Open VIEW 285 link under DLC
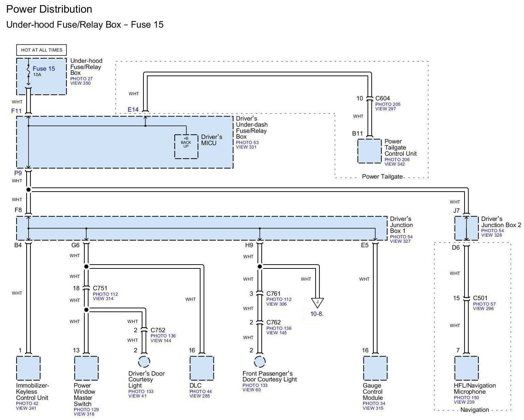524x420 pixels. point(200,396)
